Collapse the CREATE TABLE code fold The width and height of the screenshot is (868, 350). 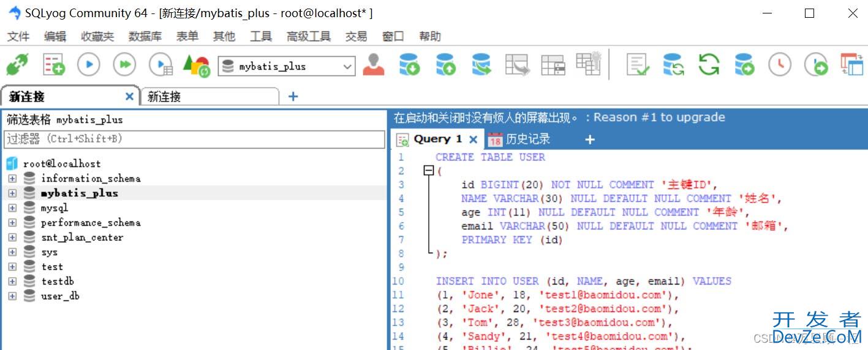pos(429,171)
